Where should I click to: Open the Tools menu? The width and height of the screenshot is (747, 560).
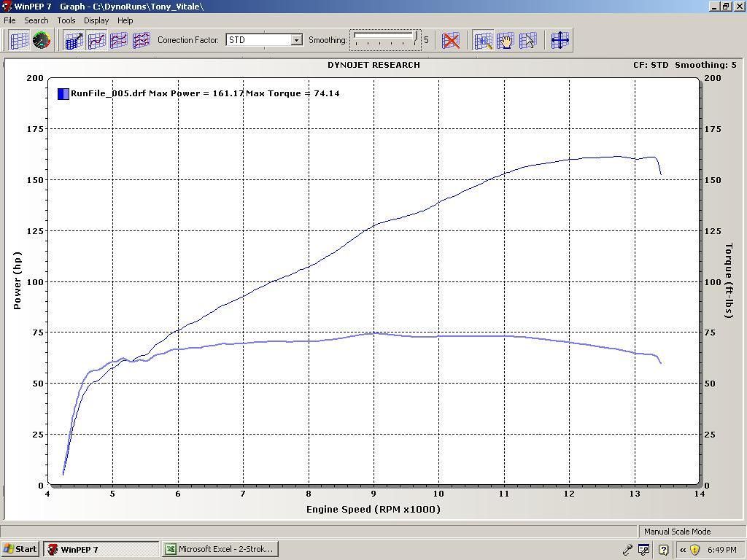coord(66,20)
